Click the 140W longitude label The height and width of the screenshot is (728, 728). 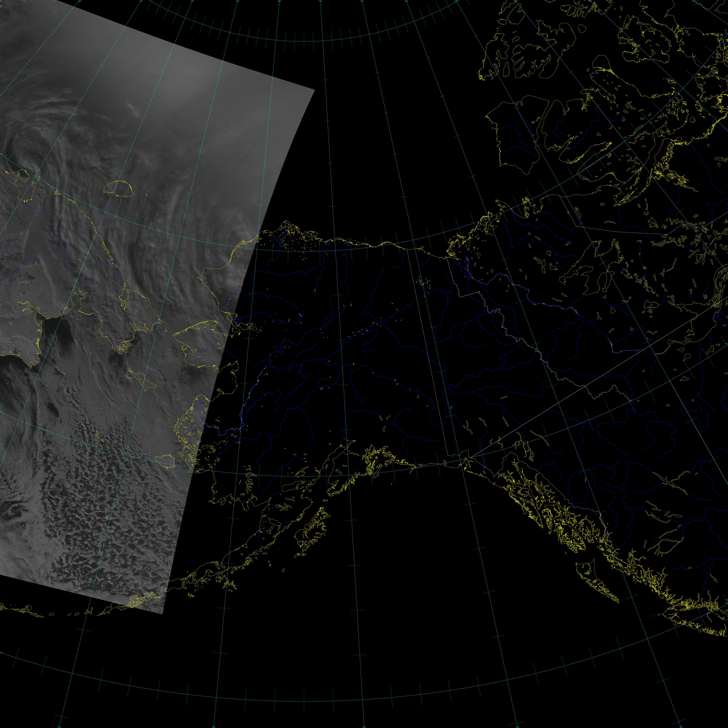click(x=362, y=1)
